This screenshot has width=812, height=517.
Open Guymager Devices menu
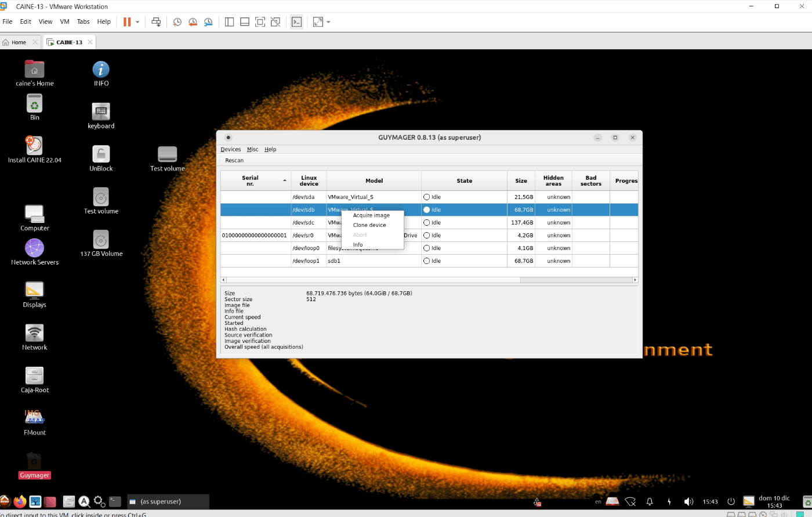230,149
